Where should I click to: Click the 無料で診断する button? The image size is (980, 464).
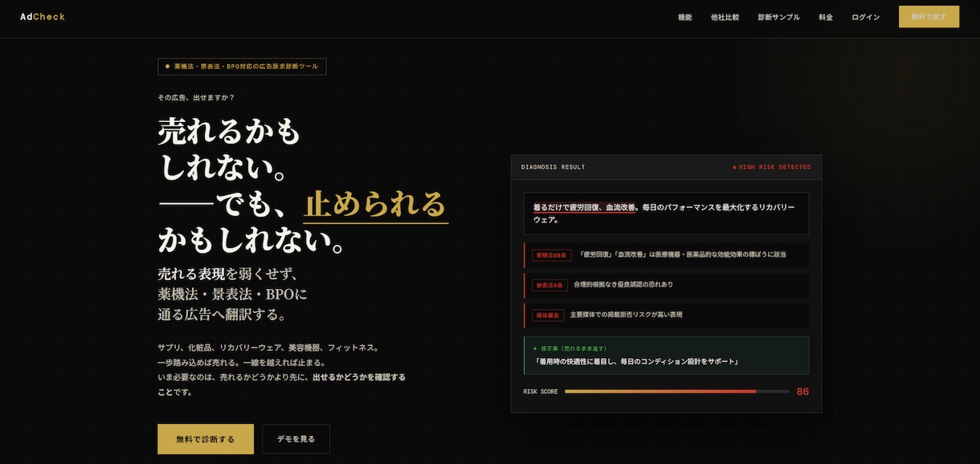(x=206, y=439)
